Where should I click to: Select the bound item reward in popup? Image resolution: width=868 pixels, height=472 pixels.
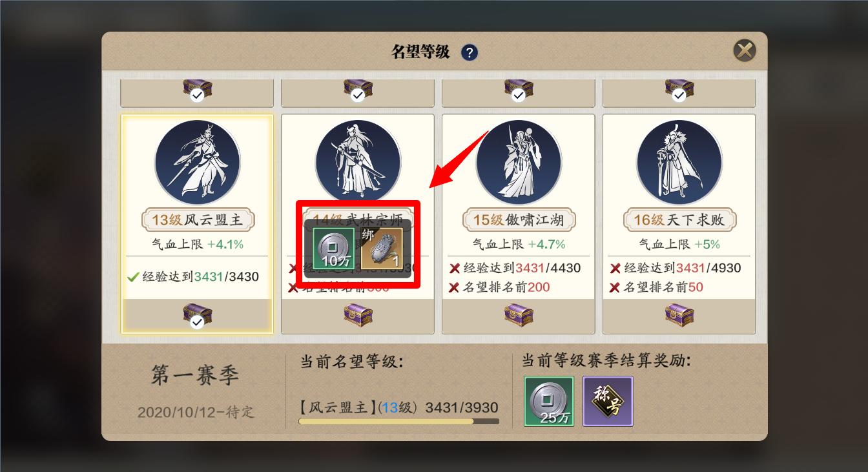pyautogui.click(x=382, y=249)
